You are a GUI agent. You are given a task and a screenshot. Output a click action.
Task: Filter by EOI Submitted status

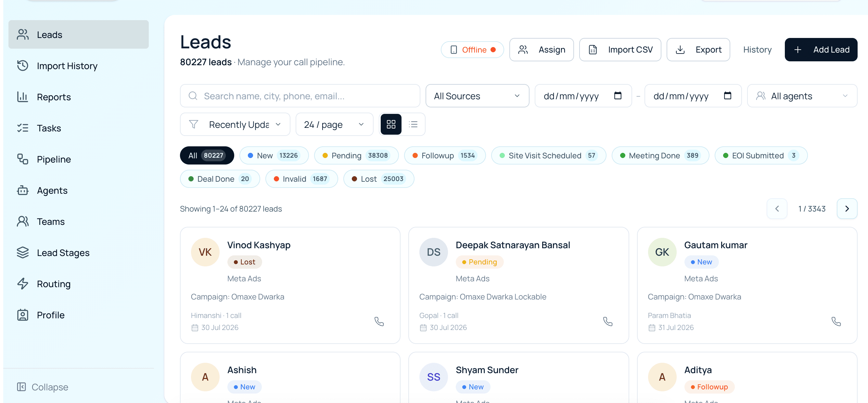point(761,155)
